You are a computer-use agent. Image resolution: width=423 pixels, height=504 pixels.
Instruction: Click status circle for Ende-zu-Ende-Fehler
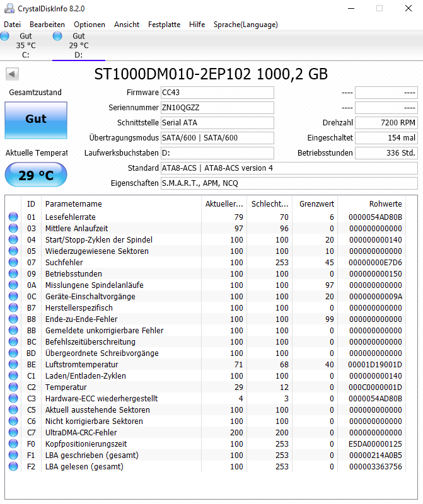tap(13, 319)
